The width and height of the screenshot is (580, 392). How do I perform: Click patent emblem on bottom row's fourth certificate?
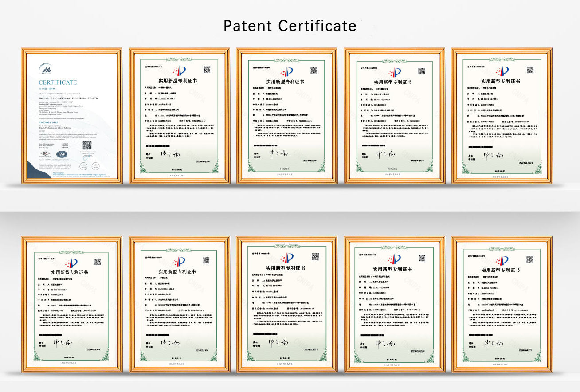395,260
